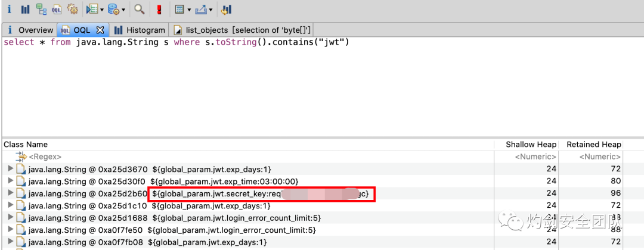Sort by the Class Name column header
Image resolution: width=644 pixels, height=250 pixels.
click(26, 144)
